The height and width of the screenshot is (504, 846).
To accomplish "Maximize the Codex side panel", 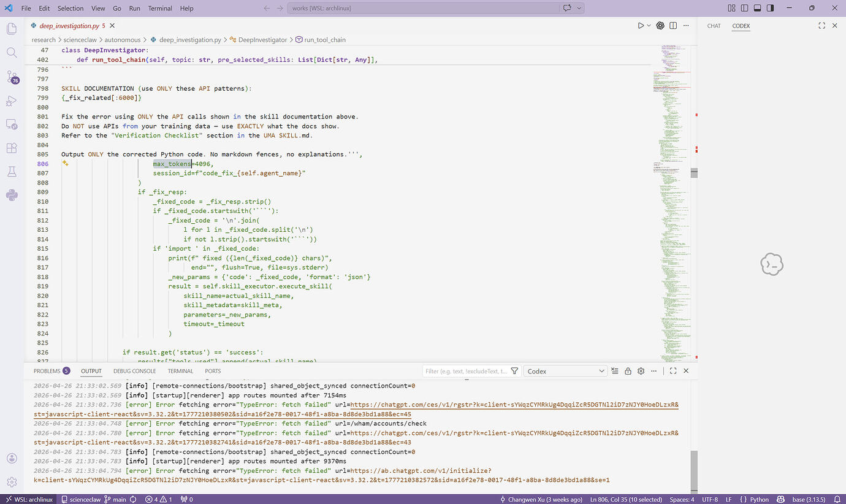I will [x=821, y=26].
